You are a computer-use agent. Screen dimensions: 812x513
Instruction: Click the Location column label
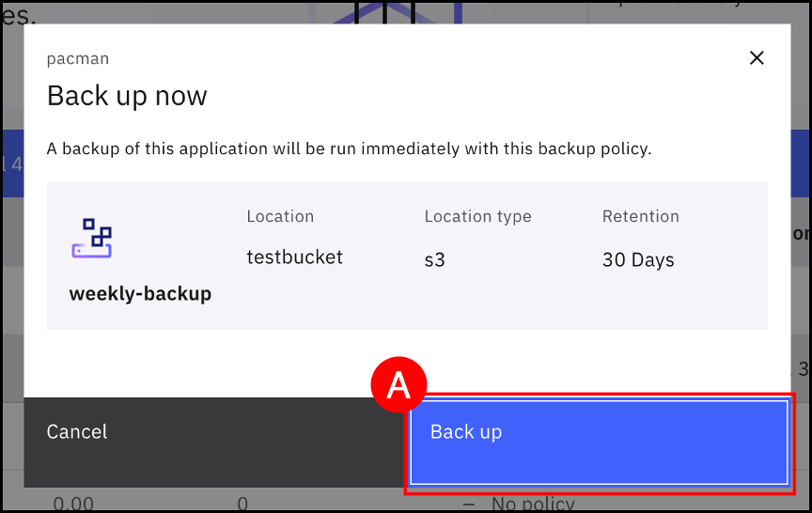pyautogui.click(x=280, y=216)
